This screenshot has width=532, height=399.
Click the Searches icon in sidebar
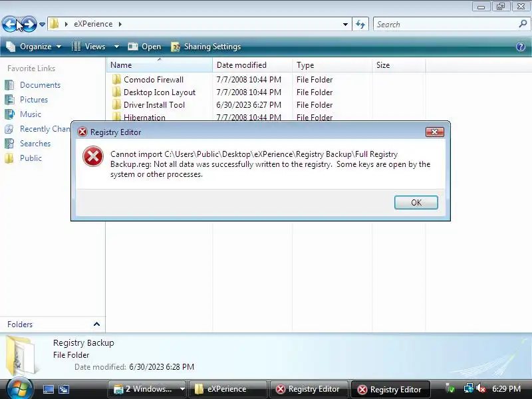(9, 143)
